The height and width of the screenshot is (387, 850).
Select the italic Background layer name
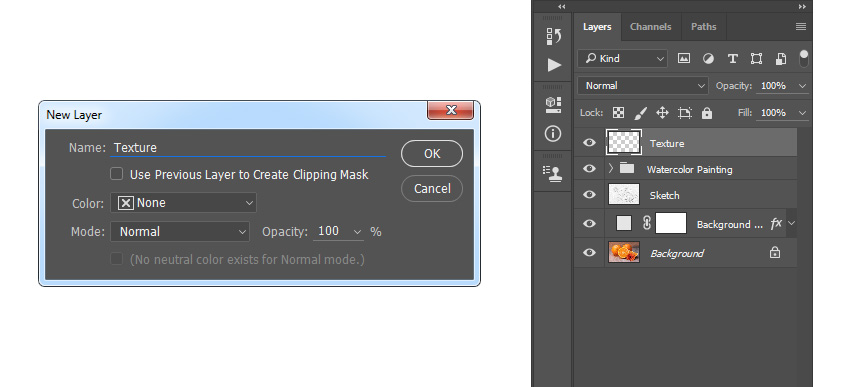(x=677, y=253)
